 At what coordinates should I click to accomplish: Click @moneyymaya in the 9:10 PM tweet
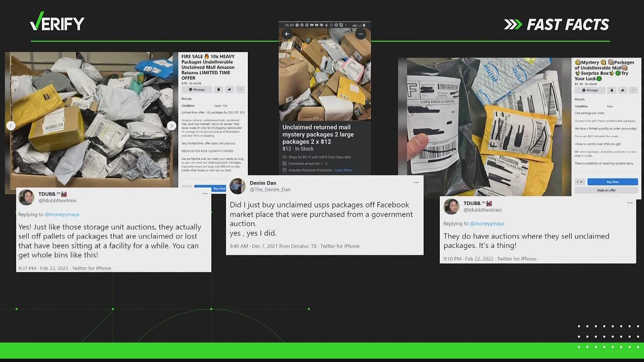[x=487, y=224]
